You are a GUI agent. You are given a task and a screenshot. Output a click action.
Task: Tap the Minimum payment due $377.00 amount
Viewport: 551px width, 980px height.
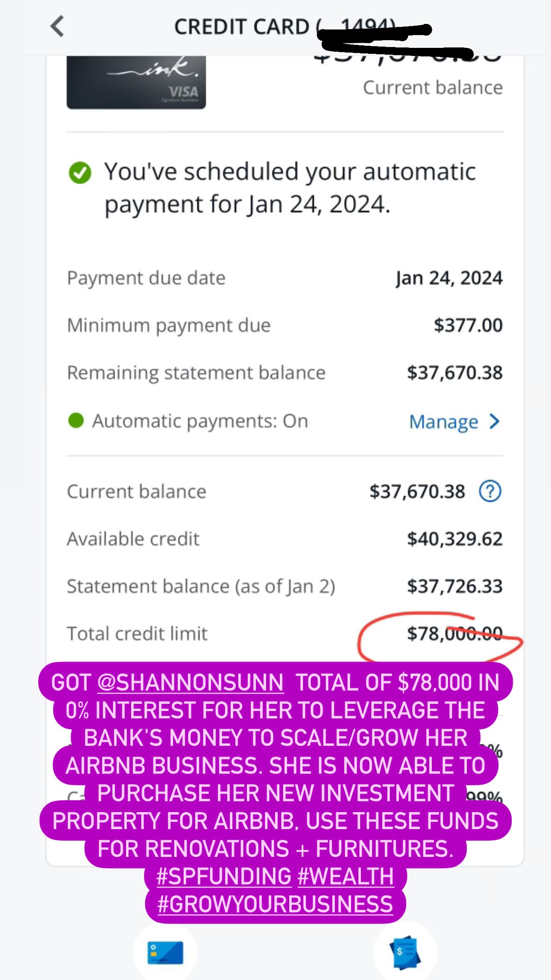[468, 326]
